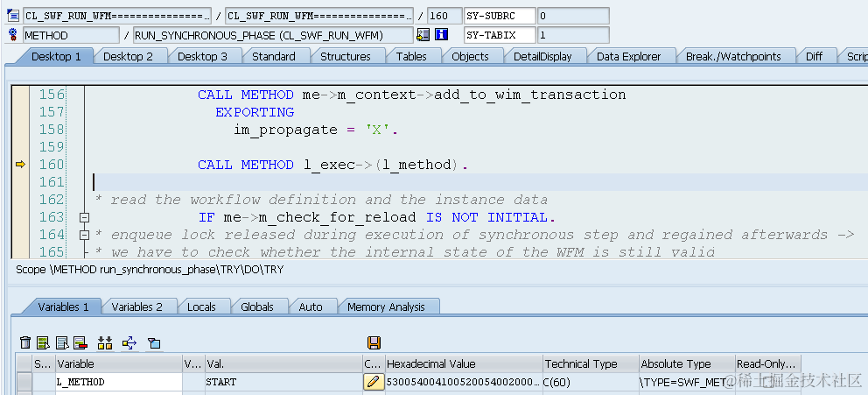The width and height of the screenshot is (868, 395).
Task: Click the Variable column header
Action: pos(118,364)
